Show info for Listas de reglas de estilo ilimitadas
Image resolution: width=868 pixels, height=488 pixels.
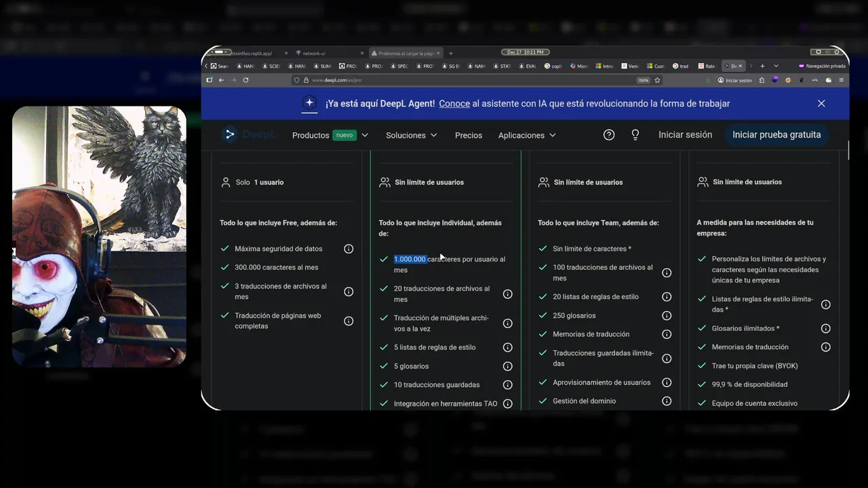click(x=825, y=304)
